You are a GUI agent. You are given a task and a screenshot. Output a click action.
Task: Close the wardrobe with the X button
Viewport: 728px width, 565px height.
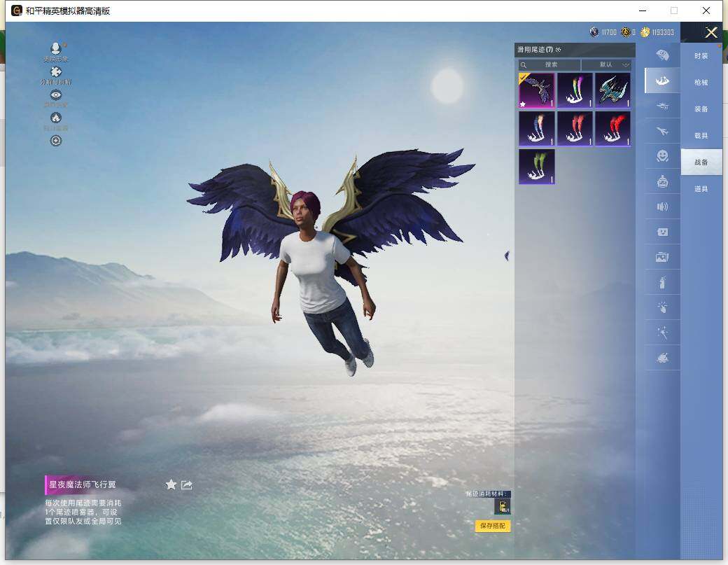[710, 32]
